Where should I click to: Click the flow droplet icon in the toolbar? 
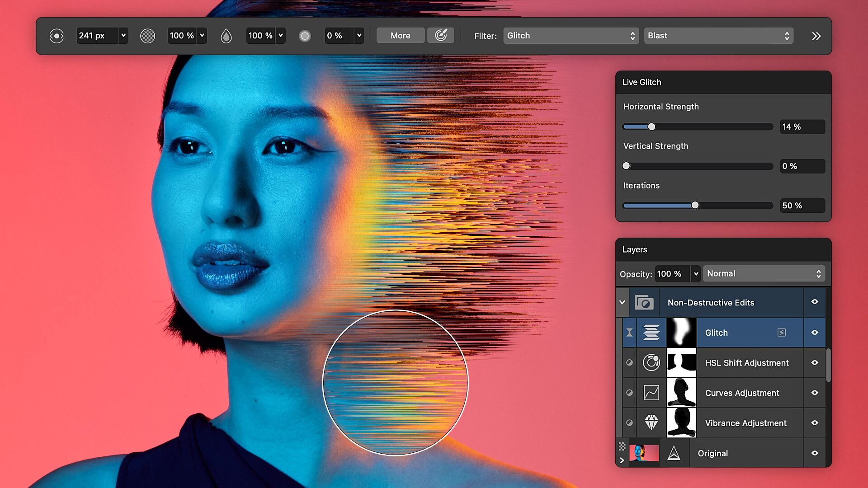pos(226,35)
